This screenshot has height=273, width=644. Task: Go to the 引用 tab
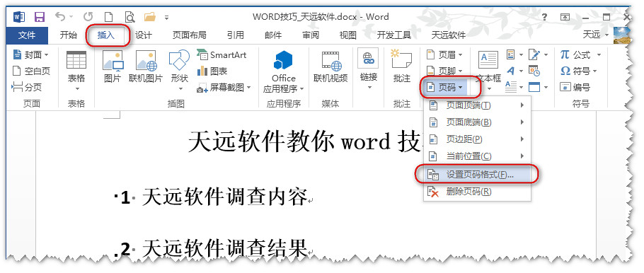coord(236,35)
